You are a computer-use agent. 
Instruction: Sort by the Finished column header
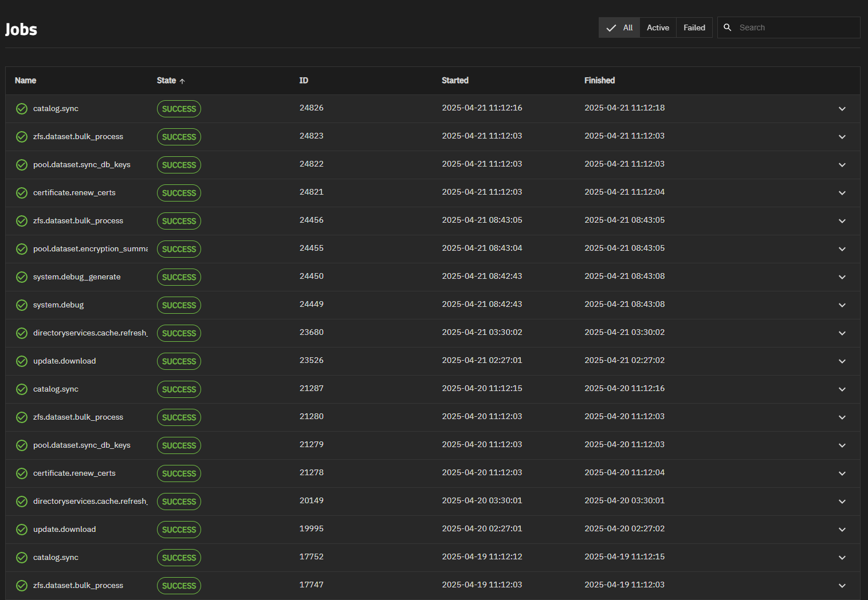click(599, 81)
